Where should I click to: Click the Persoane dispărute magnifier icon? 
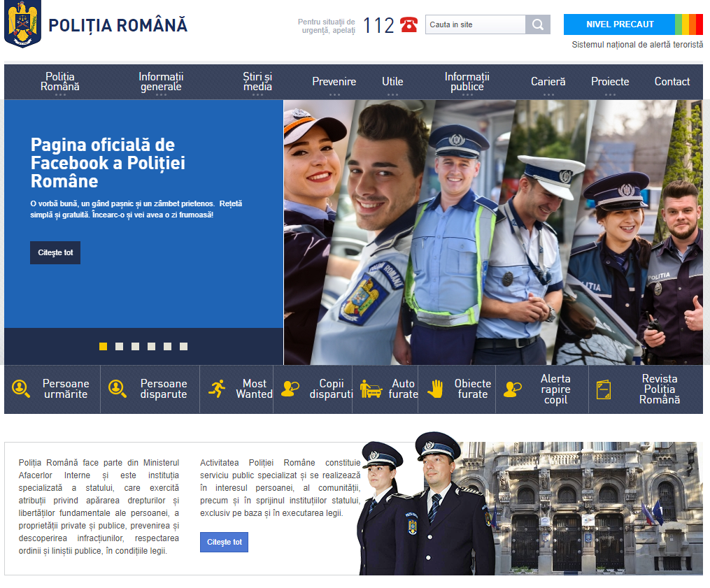118,389
